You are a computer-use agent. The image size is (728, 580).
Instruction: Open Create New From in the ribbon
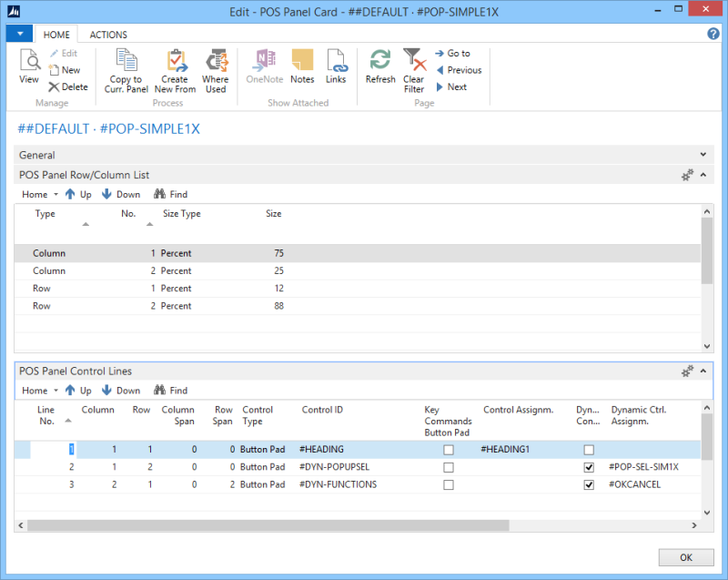tap(175, 62)
